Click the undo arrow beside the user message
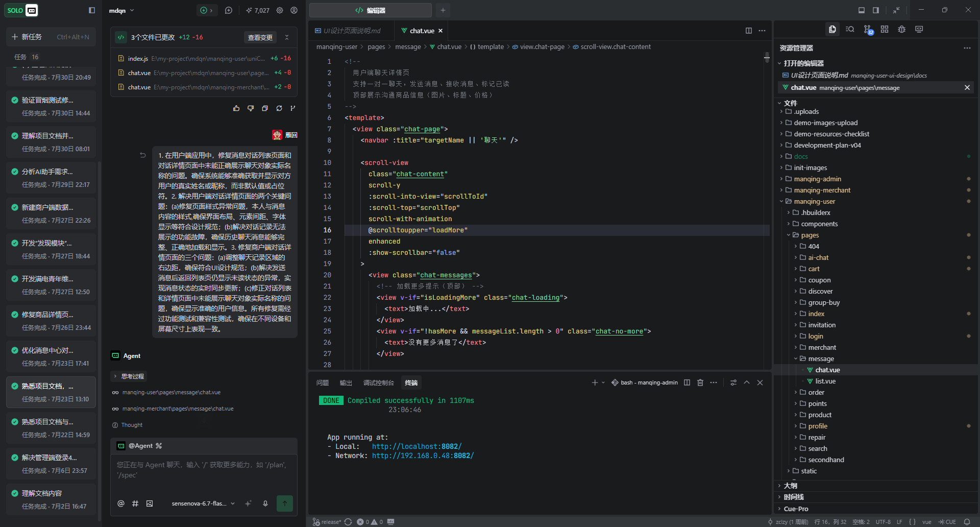Screen dimensions: 980x527 point(143,155)
